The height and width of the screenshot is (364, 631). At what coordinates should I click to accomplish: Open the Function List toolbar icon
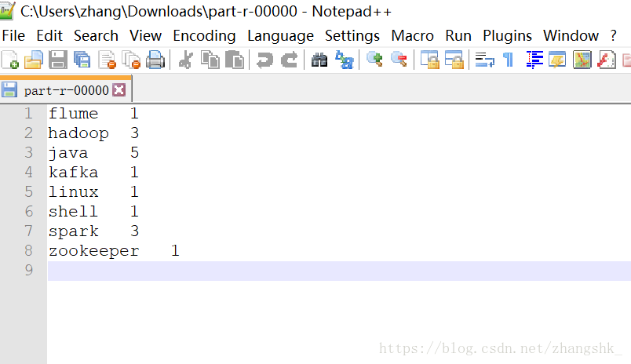tap(606, 60)
